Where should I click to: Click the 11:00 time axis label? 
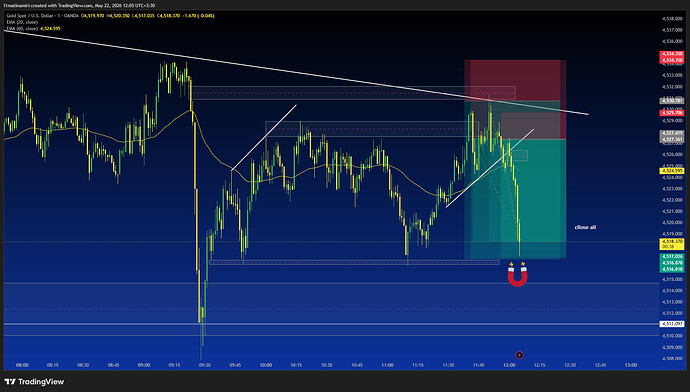387,365
